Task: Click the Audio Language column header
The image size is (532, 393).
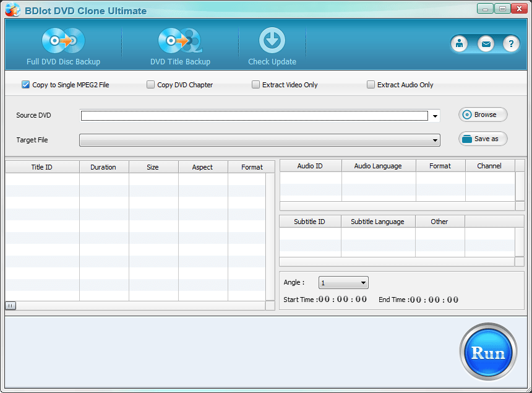Action: coord(378,165)
